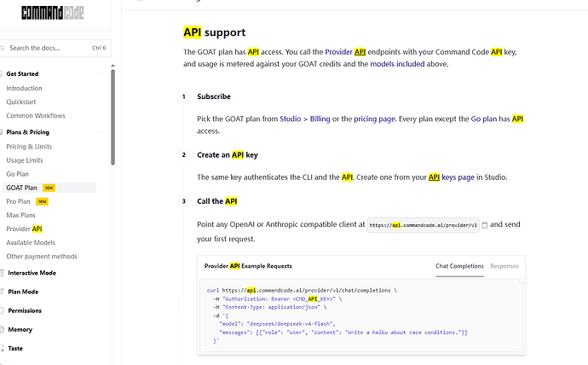Follow the 'models included' link

397,64
